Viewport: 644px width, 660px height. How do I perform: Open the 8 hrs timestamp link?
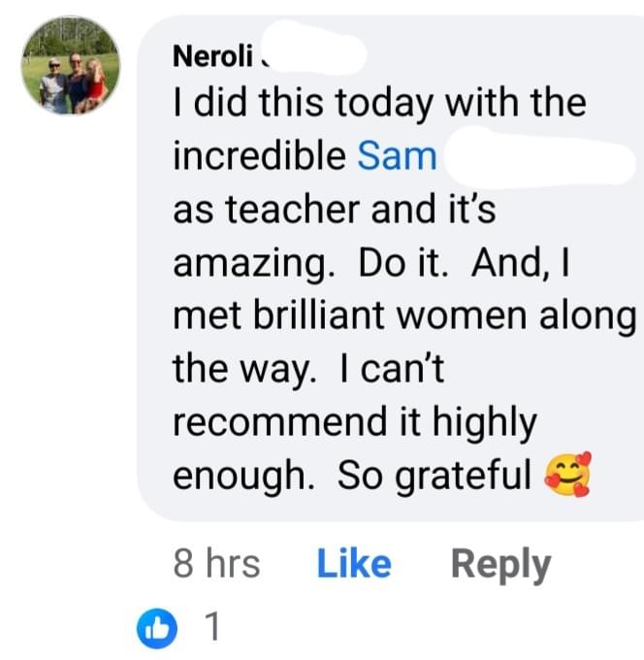pos(216,564)
